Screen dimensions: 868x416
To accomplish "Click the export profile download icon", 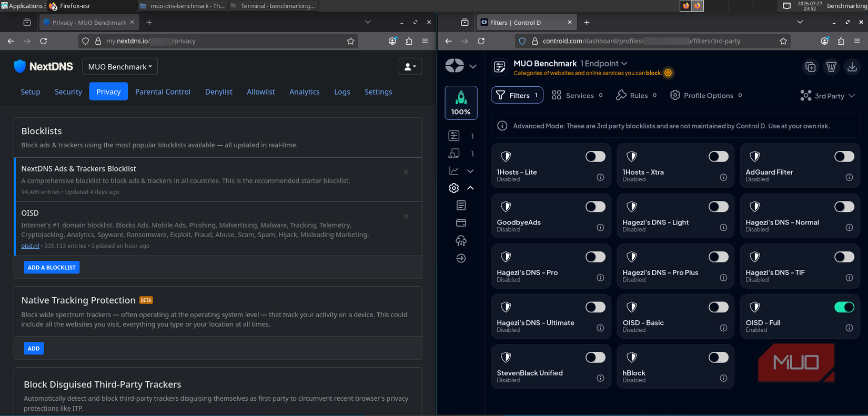I will 852,67.
